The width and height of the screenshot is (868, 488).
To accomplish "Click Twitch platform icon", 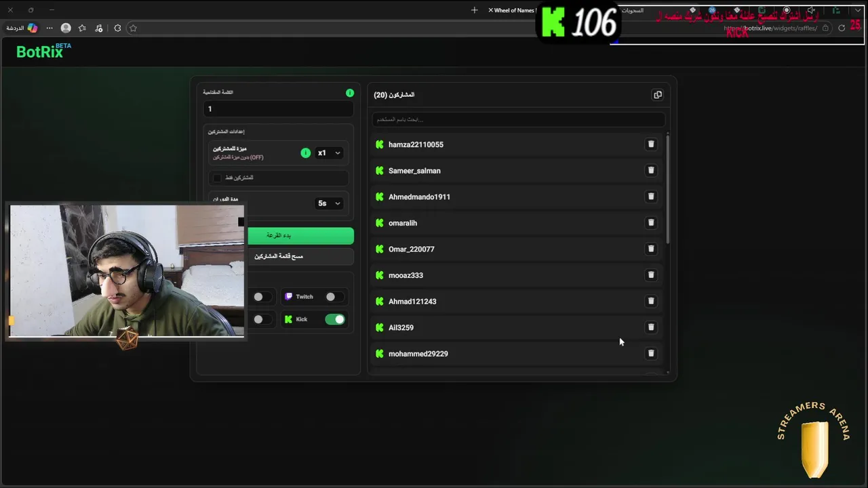I will [289, 297].
